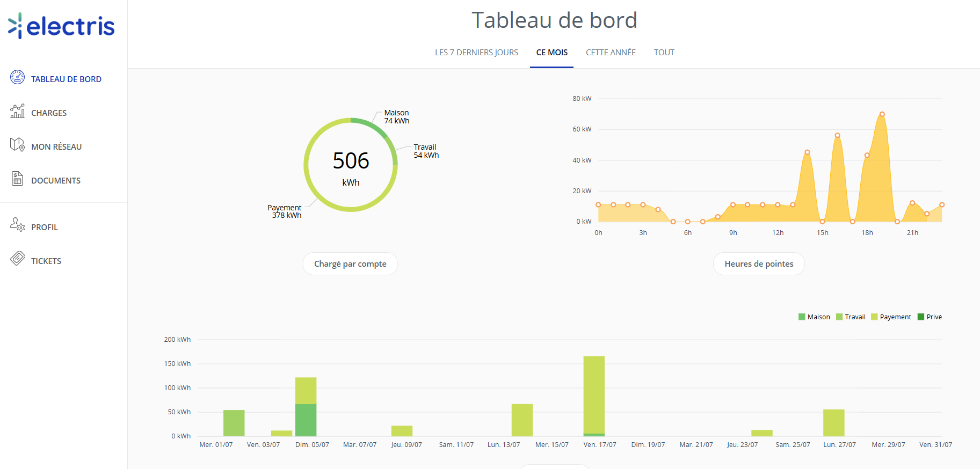Click the Chargé par compte button
The image size is (980, 469).
click(x=350, y=264)
